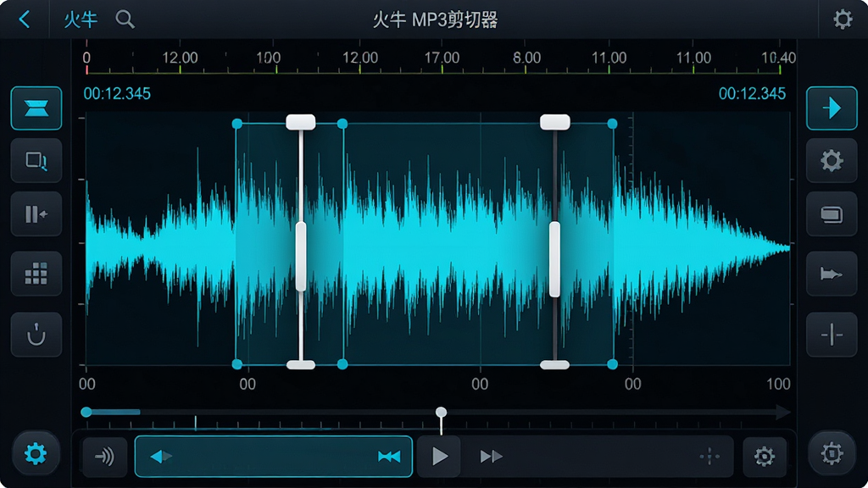Click the playhead knob on the progress bar
The height and width of the screenshot is (488, 868).
pos(441,413)
